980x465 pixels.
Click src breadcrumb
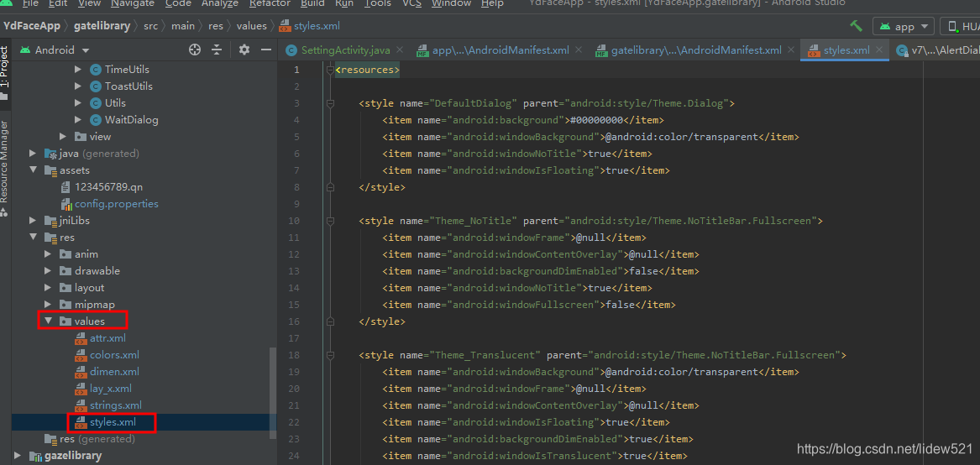pyautogui.click(x=150, y=26)
